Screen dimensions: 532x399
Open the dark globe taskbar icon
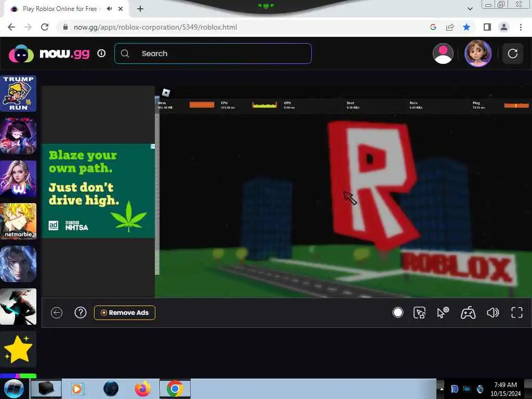pyautogui.click(x=111, y=389)
